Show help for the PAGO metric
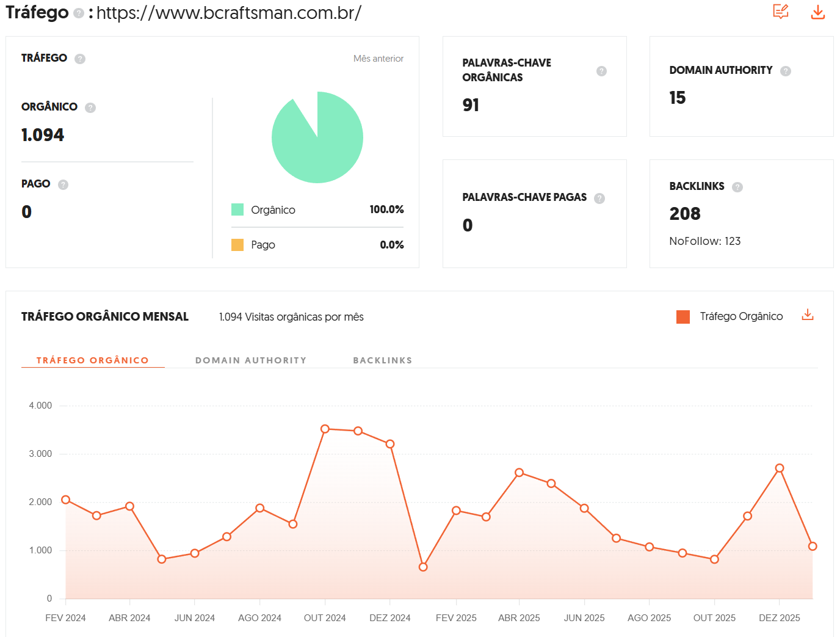The height and width of the screenshot is (637, 840). (x=63, y=184)
